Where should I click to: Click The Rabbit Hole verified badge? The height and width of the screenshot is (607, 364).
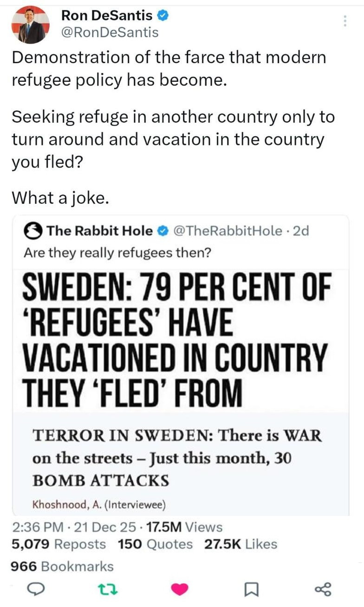click(x=162, y=230)
